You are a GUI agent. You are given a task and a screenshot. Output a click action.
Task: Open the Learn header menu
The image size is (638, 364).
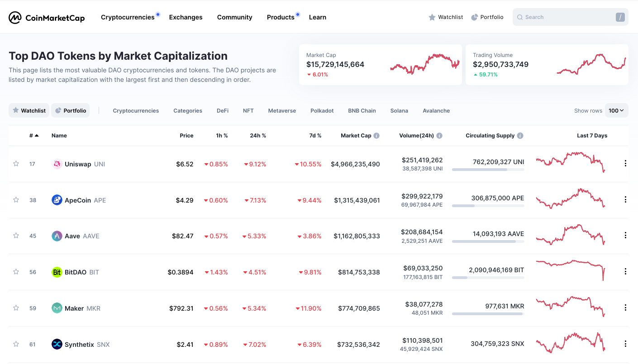click(318, 17)
